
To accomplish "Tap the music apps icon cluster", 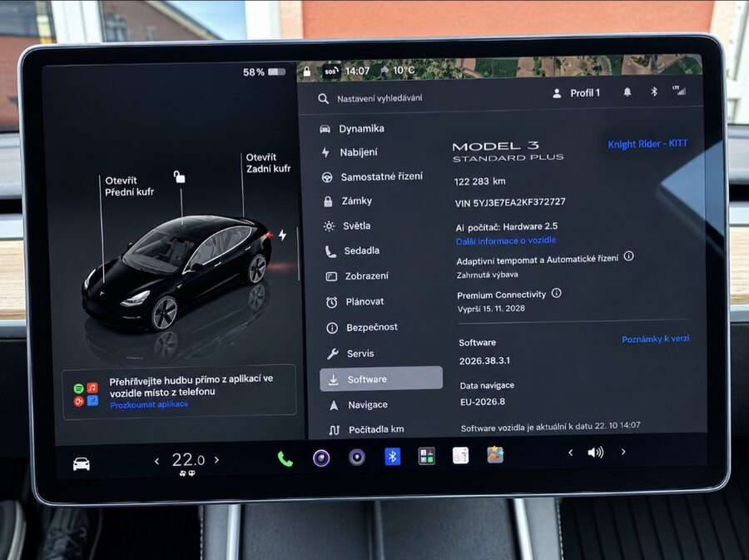I will 86,394.
